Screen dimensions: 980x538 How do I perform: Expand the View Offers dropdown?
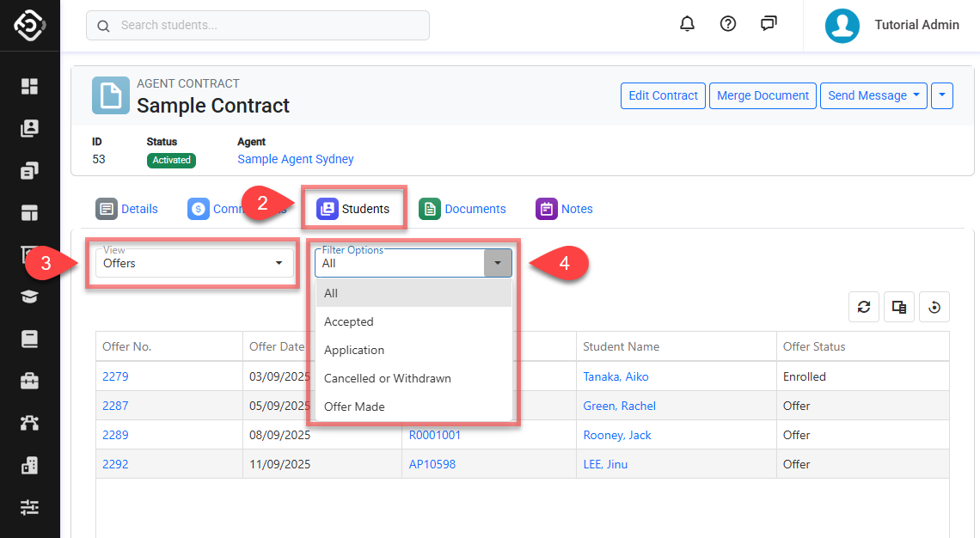point(193,263)
